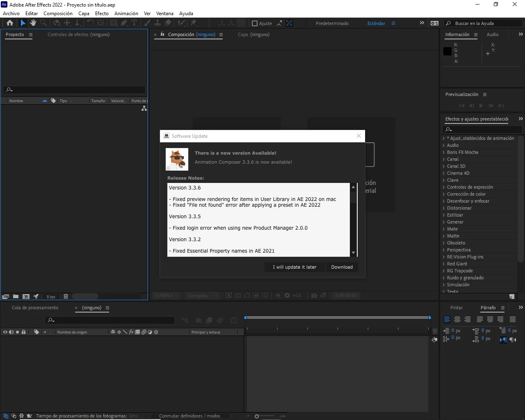Open the Home screen icon
Image resolution: width=525 pixels, height=420 pixels.
10,23
